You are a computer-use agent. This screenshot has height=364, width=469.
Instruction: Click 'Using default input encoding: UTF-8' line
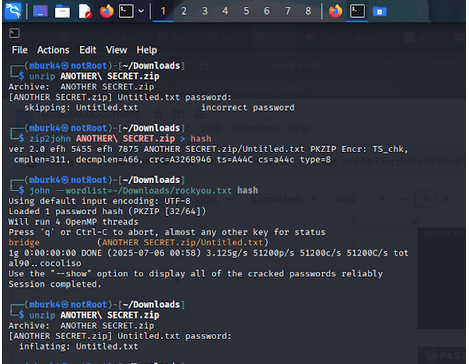pyautogui.click(x=99, y=201)
